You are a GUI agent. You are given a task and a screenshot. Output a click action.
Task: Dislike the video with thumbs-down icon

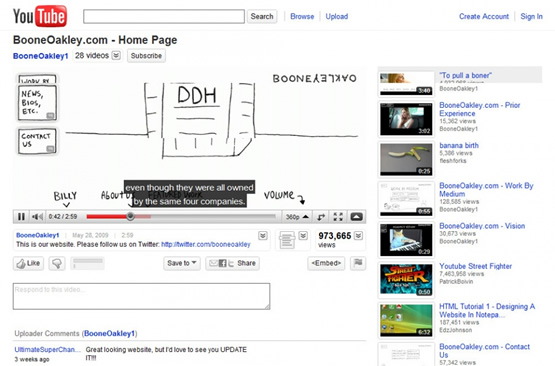point(57,263)
